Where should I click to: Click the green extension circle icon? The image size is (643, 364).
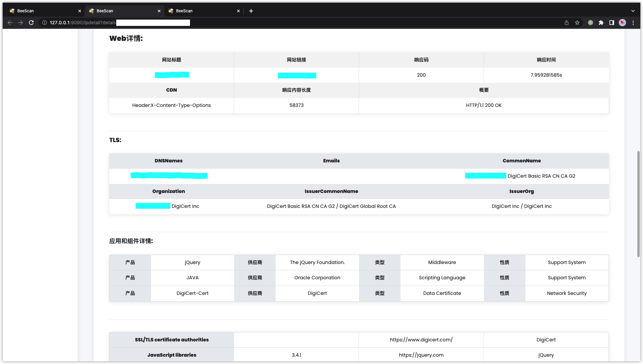tap(591, 23)
